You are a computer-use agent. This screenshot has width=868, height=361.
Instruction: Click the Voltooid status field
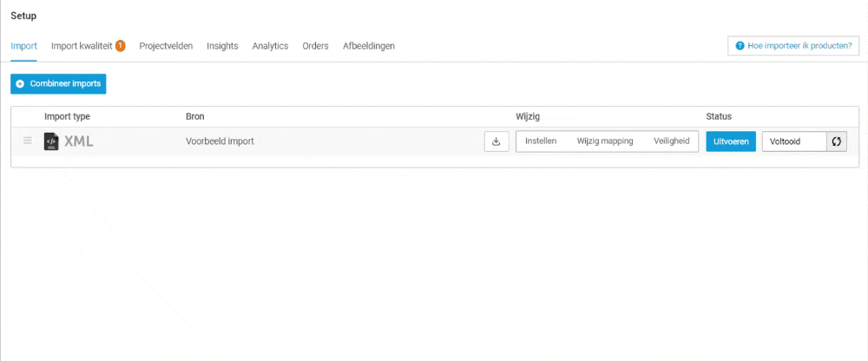pyautogui.click(x=794, y=141)
